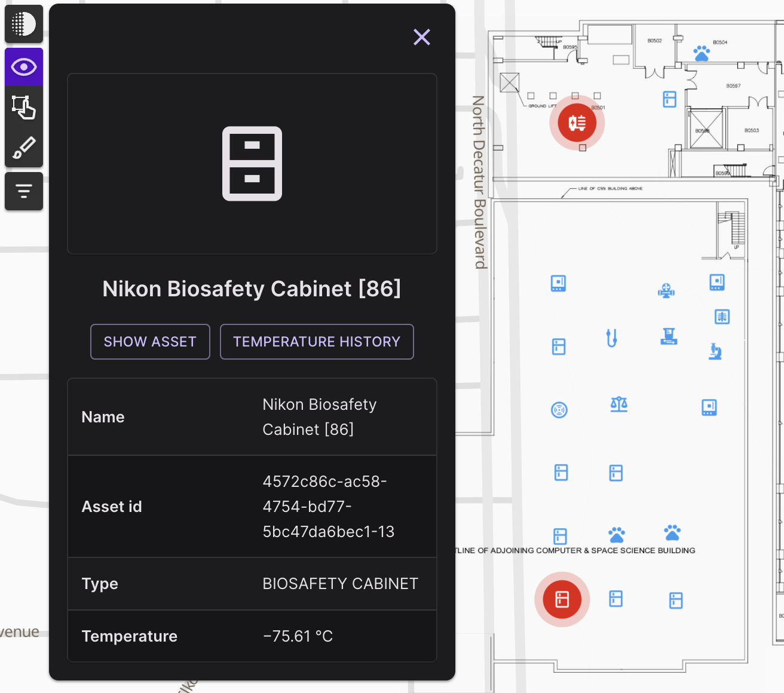The image size is (784, 693).
Task: Click the half-dotted circle display mode icon
Action: point(24,24)
